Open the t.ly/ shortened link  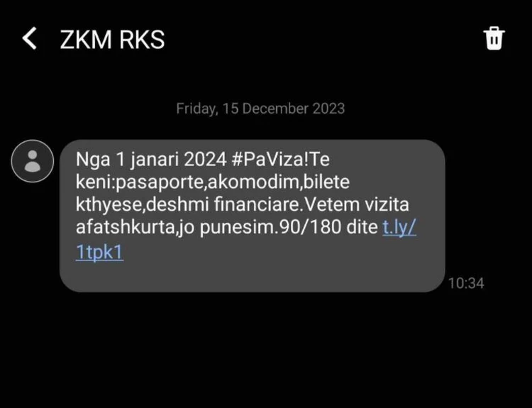point(399,227)
